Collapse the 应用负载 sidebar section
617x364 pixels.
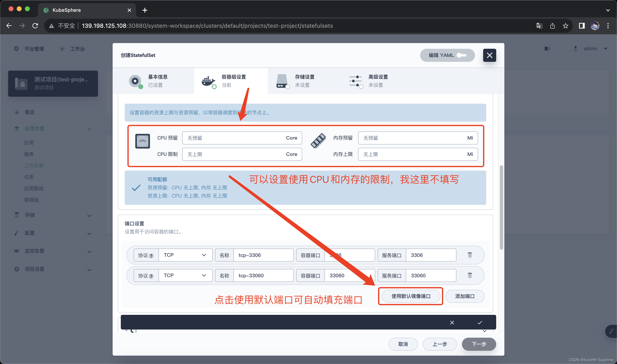[x=89, y=129]
